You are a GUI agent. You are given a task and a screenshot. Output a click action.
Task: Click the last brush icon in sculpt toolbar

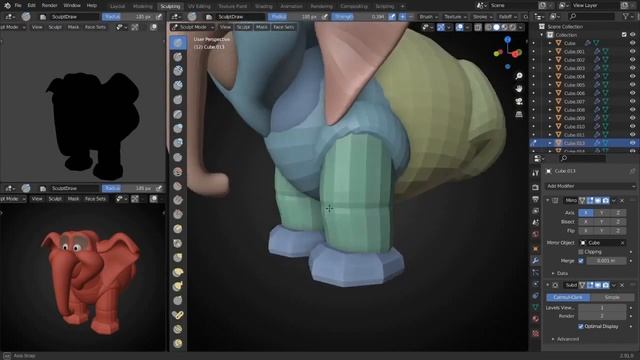coord(178,343)
